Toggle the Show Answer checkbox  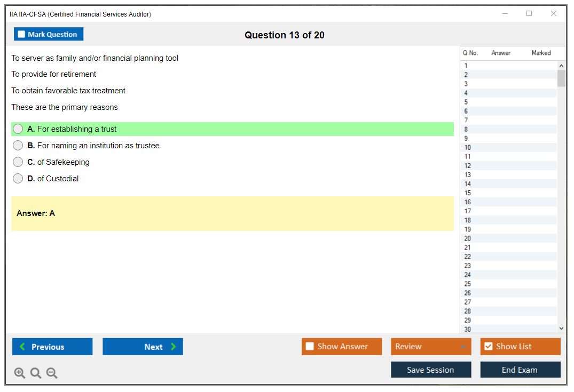tap(310, 347)
